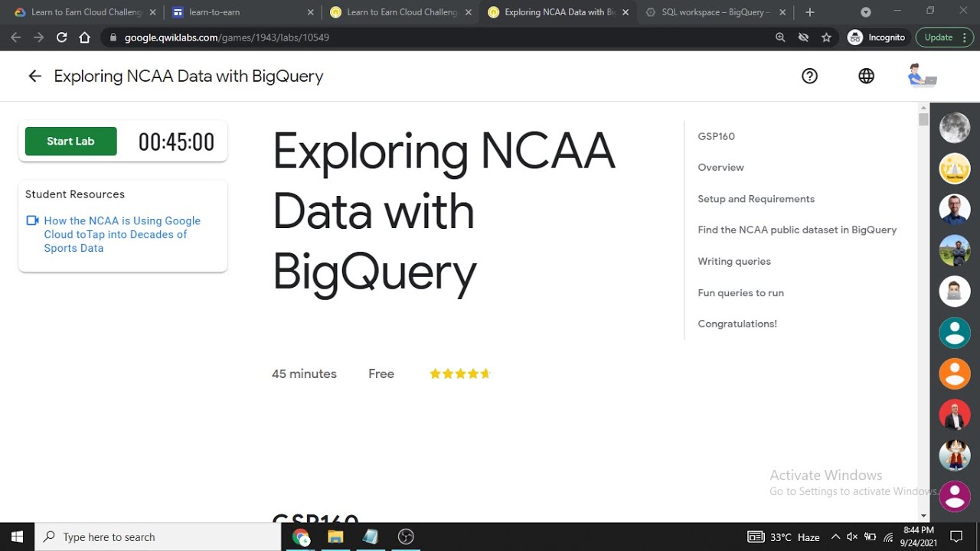Jump to Congratulations! section
The image size is (980, 551).
(x=737, y=324)
